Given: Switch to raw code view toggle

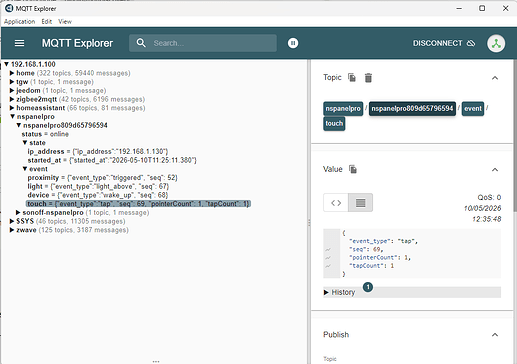Looking at the screenshot, I should coord(336,203).
